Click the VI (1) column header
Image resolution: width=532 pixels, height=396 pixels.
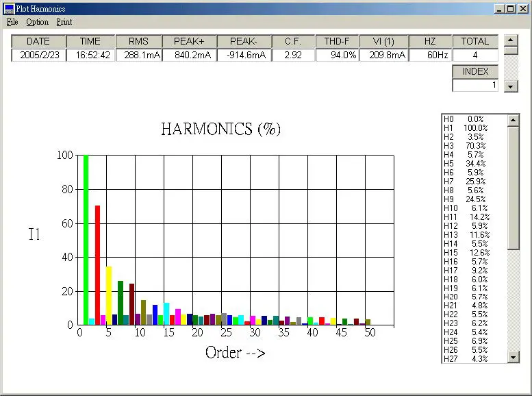click(383, 41)
